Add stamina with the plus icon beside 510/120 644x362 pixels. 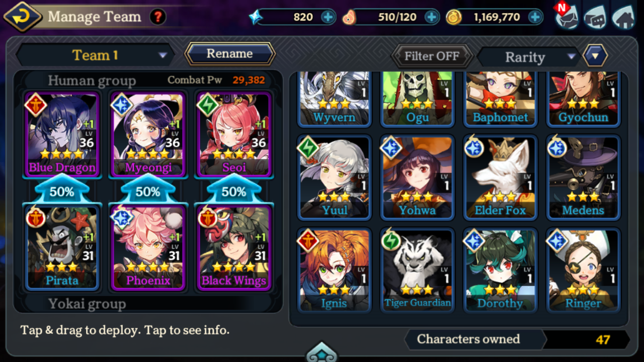click(x=432, y=17)
